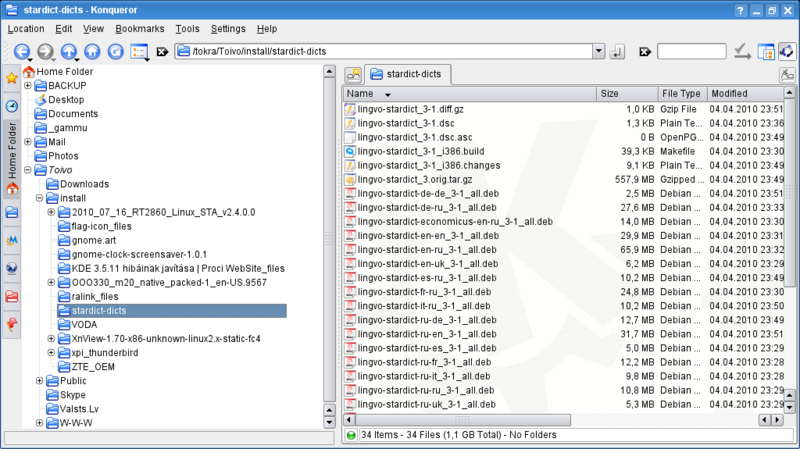800x449 pixels.
Task: Click the location URL input field
Action: click(385, 52)
